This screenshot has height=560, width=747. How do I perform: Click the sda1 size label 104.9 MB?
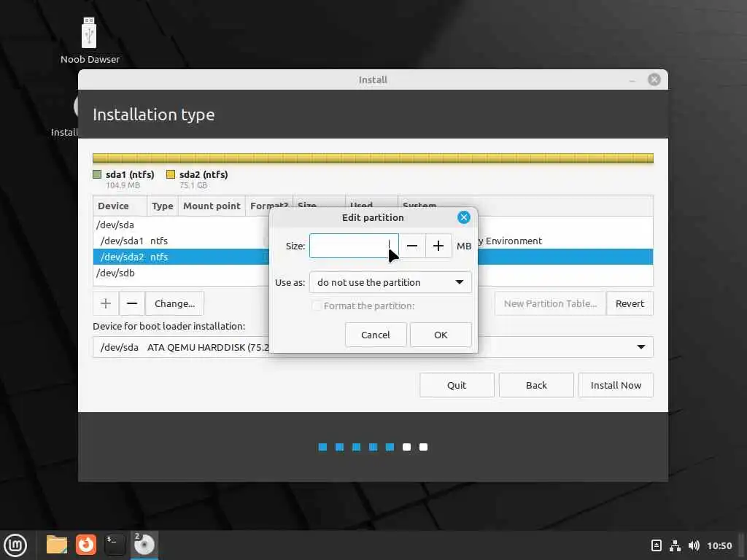(123, 185)
